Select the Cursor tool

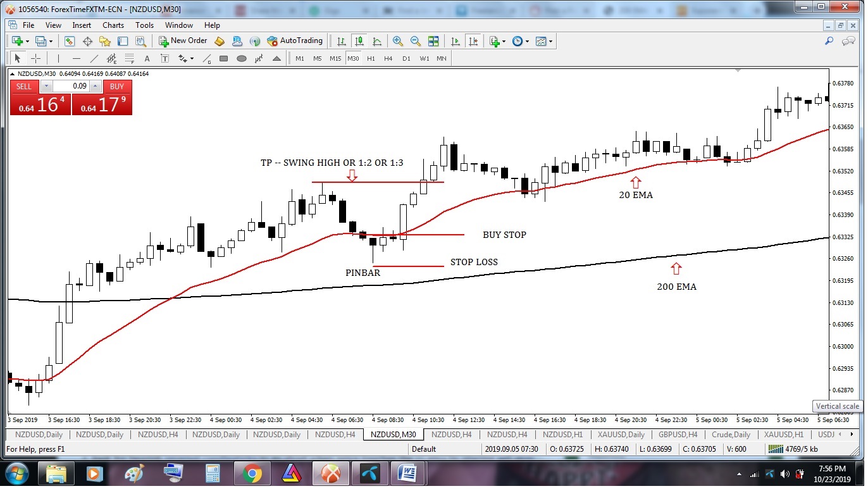(x=17, y=58)
